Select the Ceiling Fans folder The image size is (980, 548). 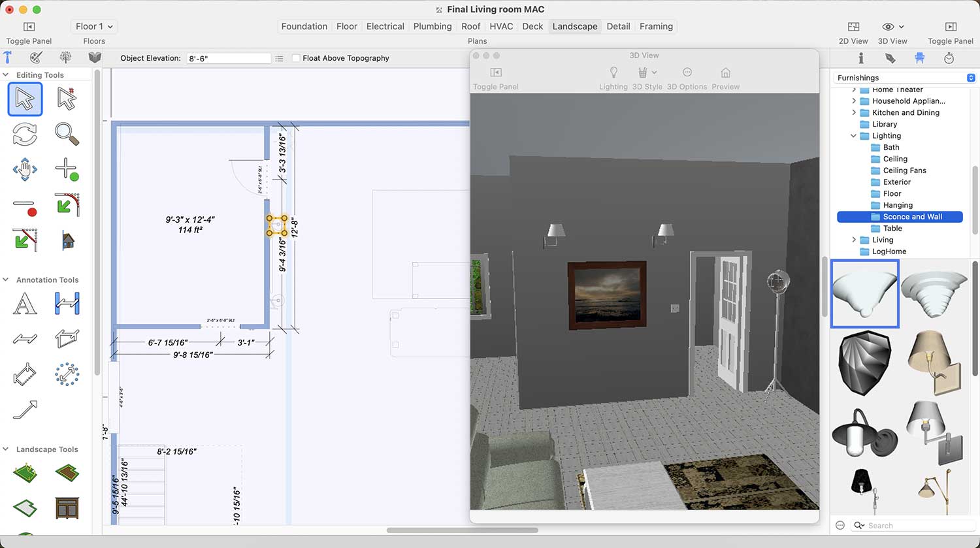(904, 170)
